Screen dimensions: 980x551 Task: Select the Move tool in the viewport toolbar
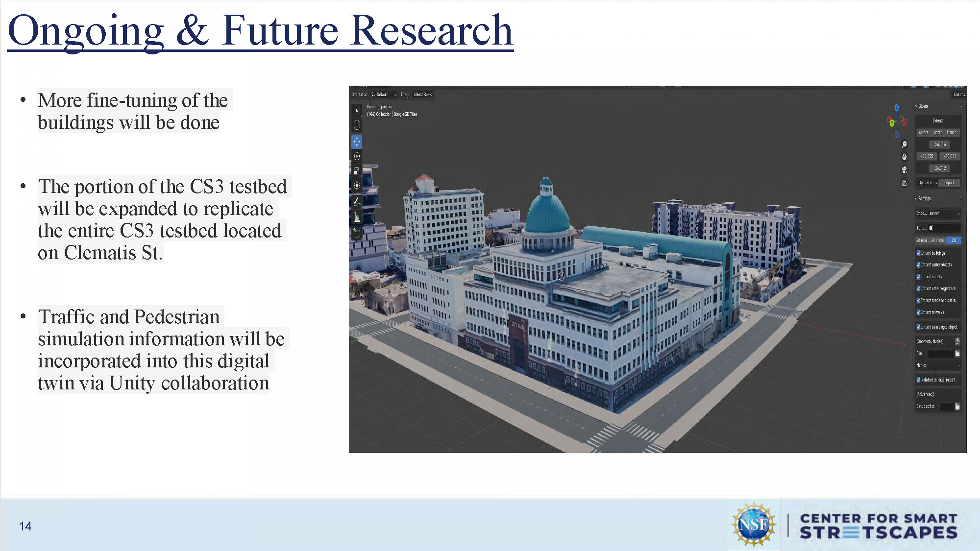click(357, 141)
